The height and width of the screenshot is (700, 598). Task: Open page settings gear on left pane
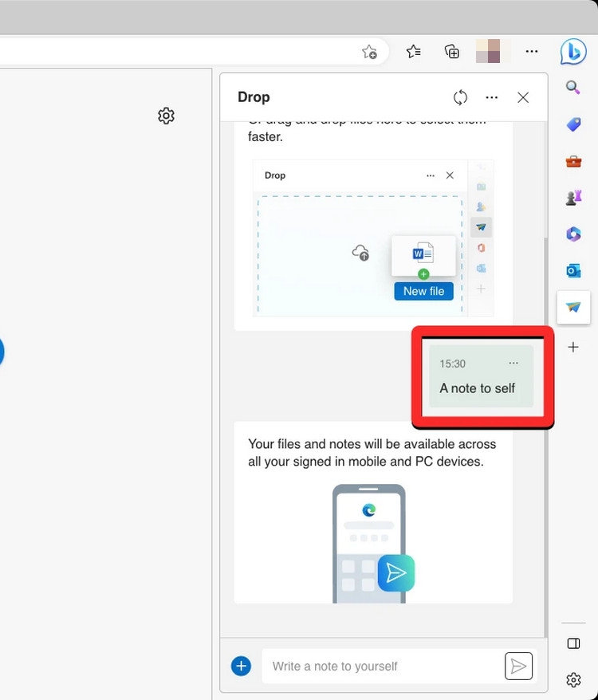coord(166,116)
